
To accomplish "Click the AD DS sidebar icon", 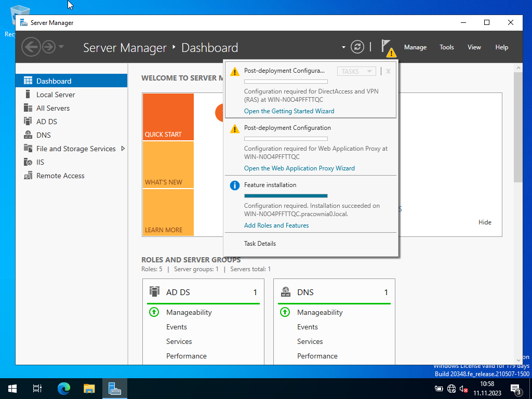I will [x=28, y=122].
